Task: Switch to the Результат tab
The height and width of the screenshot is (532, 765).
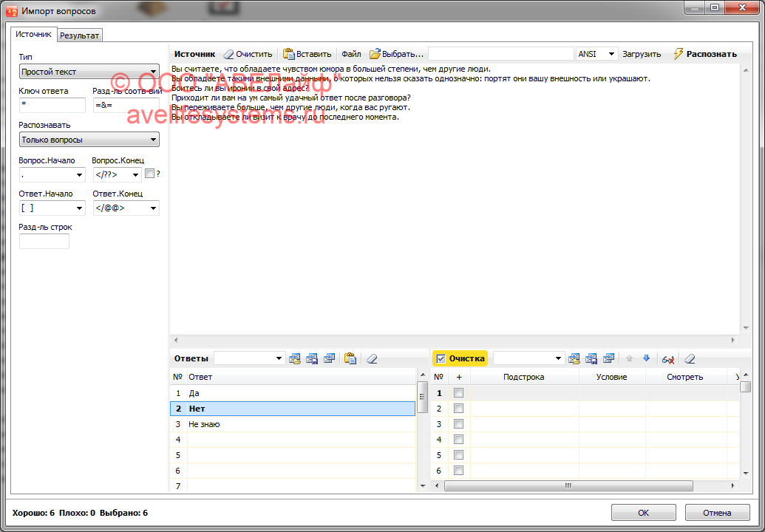Action: coord(80,35)
